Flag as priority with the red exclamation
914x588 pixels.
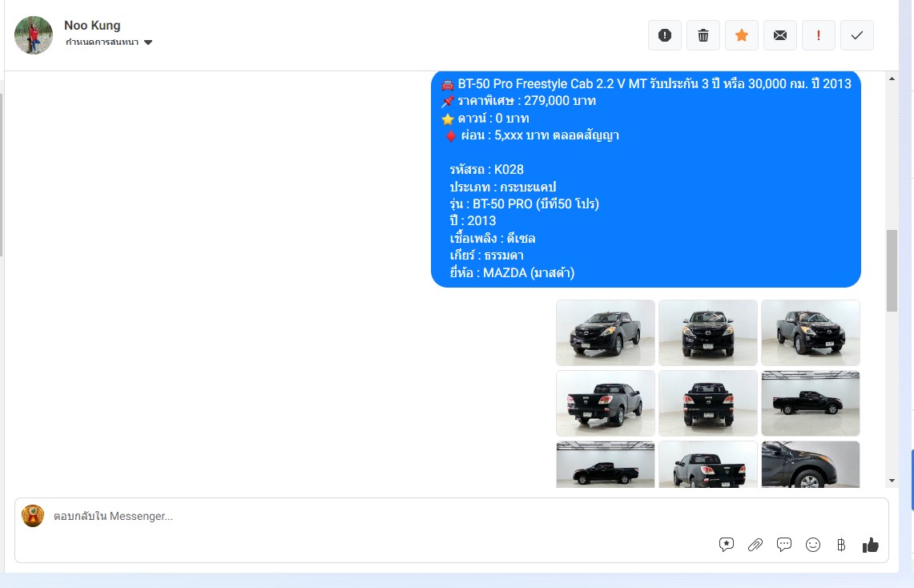point(819,35)
